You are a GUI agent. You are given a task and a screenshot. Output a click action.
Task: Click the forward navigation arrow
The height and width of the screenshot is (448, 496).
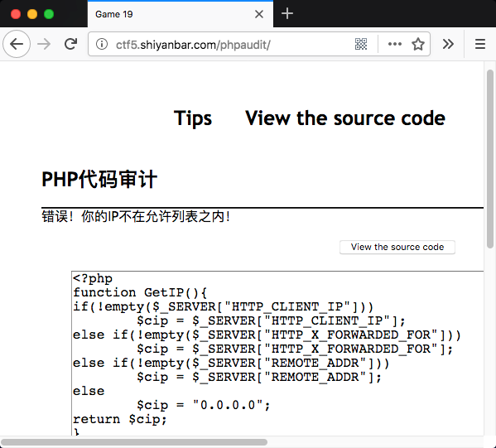(x=44, y=44)
